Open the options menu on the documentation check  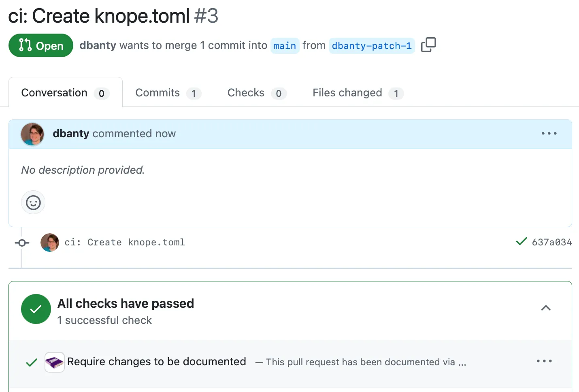544,361
